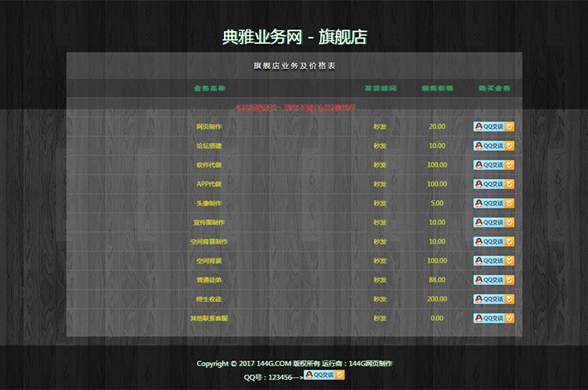This screenshot has width=588, height=390.
Task: Click the red notice text below headers
Action: [294, 108]
